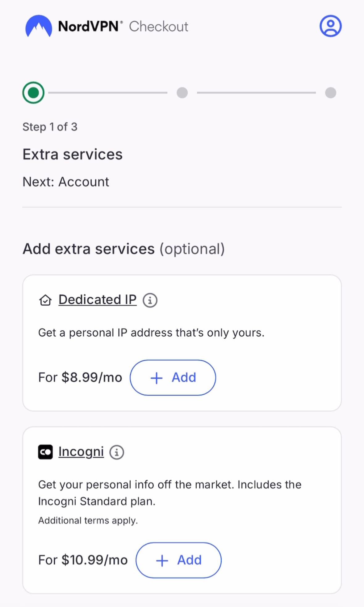Viewport: 364px width, 607px height.
Task: Jump to the second step dot
Action: (182, 92)
